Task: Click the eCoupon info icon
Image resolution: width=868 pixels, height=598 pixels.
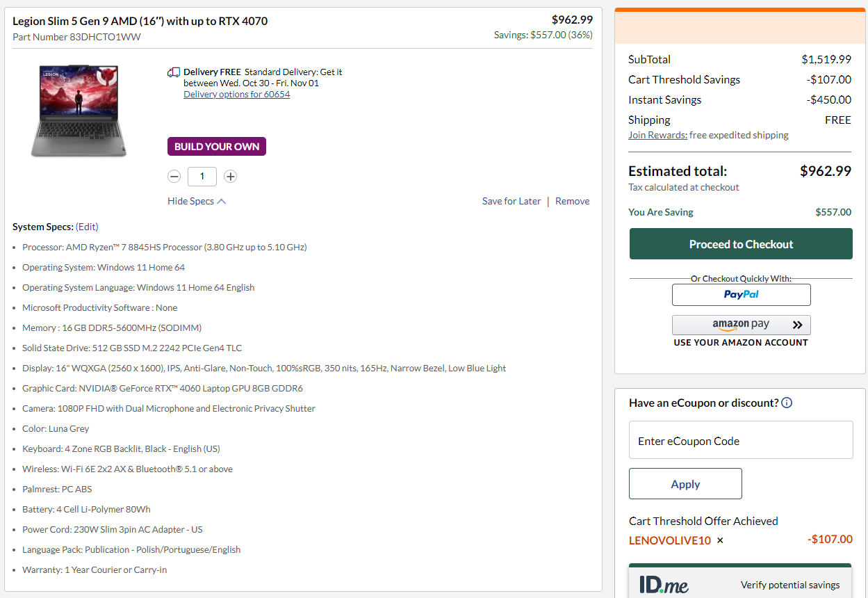Action: click(787, 403)
